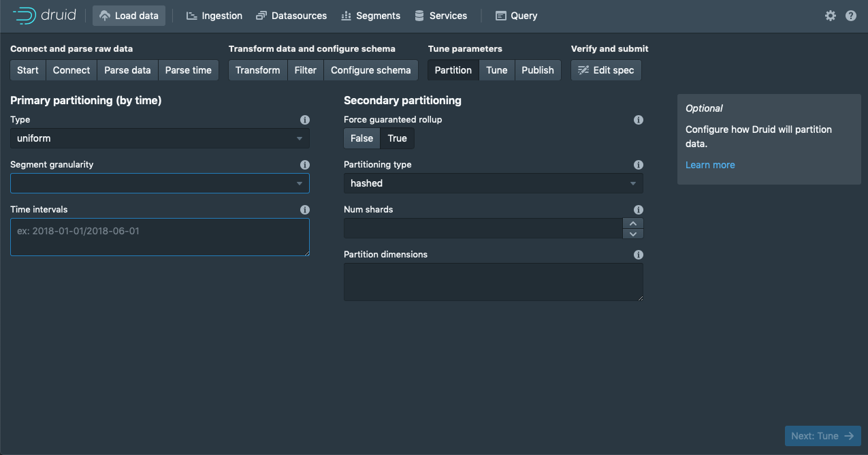
Task: Show info icon for Force guaranteed rollup
Action: 639,120
